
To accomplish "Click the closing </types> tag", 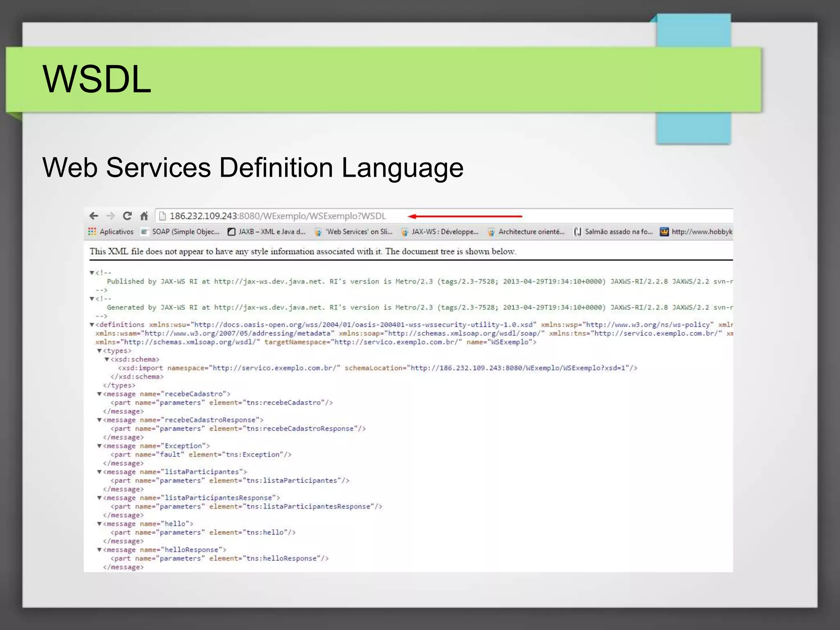I will (x=119, y=385).
